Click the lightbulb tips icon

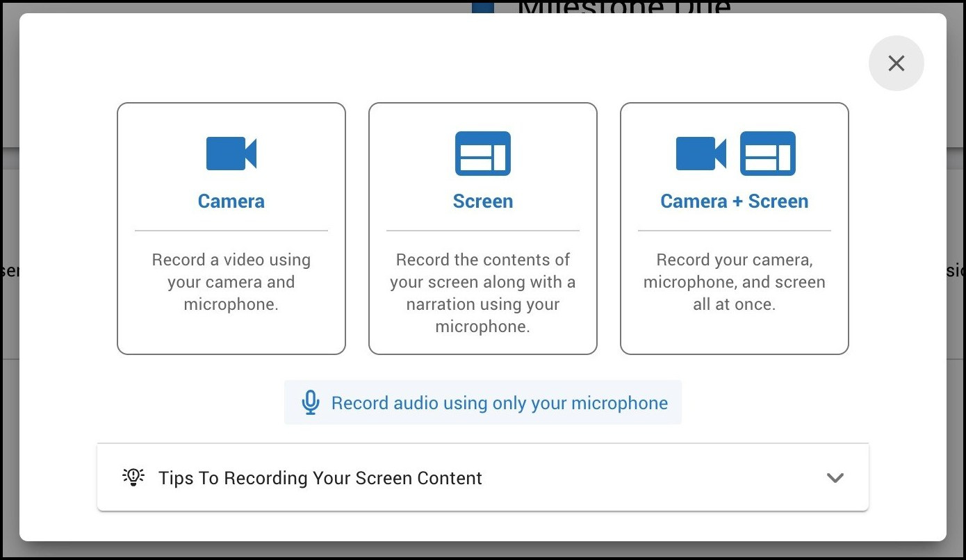tap(133, 477)
